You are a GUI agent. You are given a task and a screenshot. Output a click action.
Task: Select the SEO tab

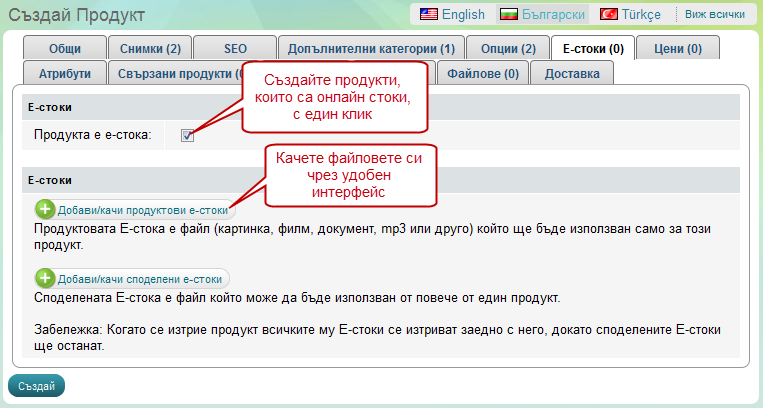[x=234, y=48]
